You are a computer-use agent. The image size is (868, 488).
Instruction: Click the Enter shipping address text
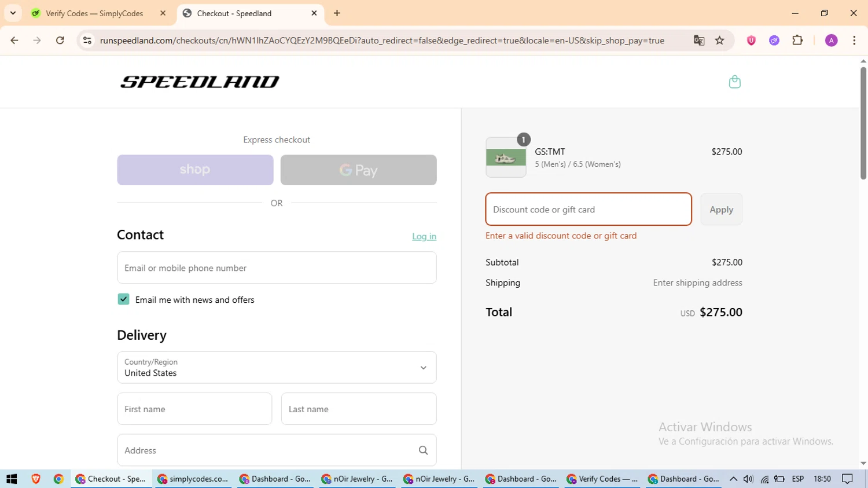pos(697,282)
